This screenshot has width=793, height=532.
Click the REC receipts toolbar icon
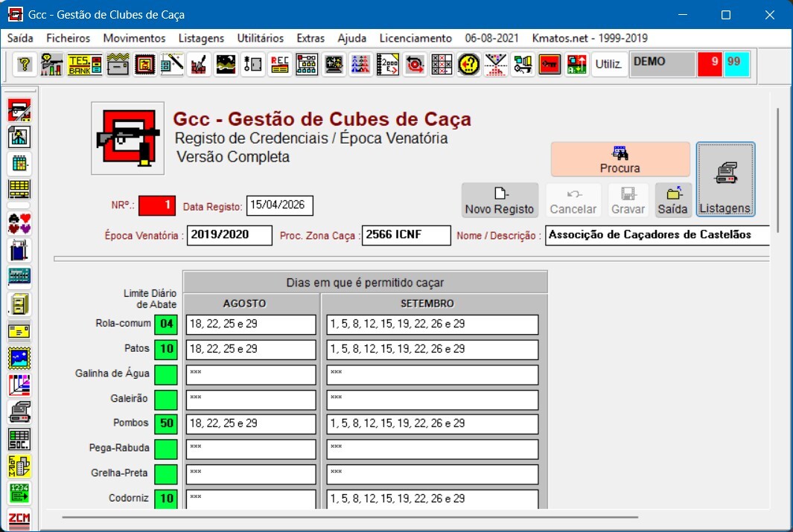(280, 65)
